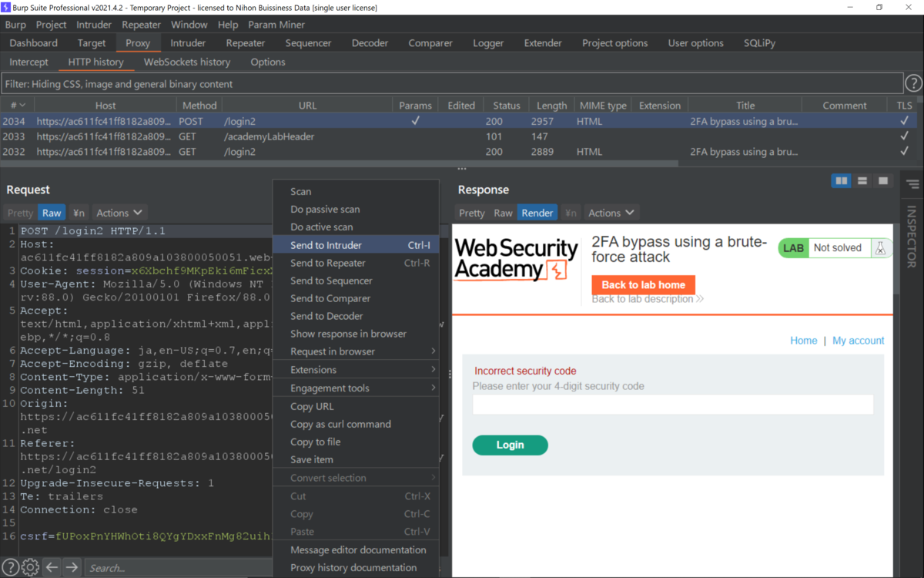Follow the Home link in rendered page
Viewport: 924px width, 578px height.
pos(804,340)
